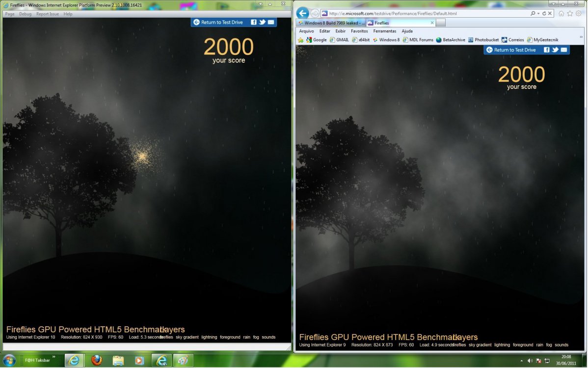Open the IE9 Tools gear icon

coord(579,13)
